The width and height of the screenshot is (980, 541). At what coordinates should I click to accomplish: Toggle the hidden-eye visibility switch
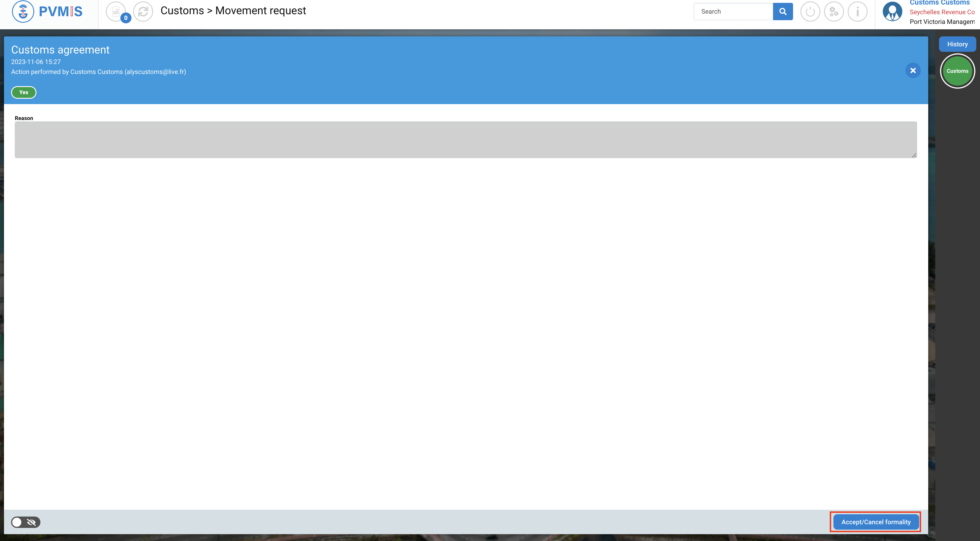click(x=26, y=522)
